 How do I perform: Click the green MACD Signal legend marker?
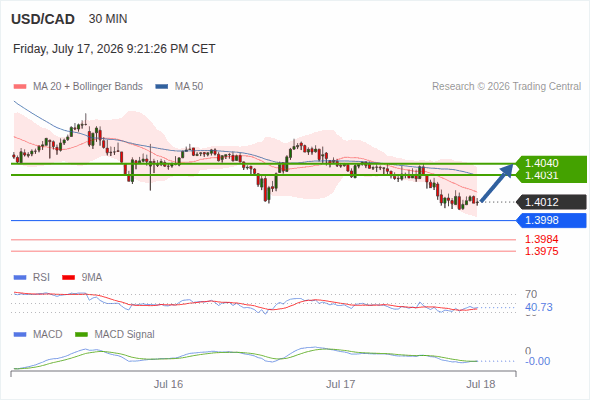click(x=81, y=335)
